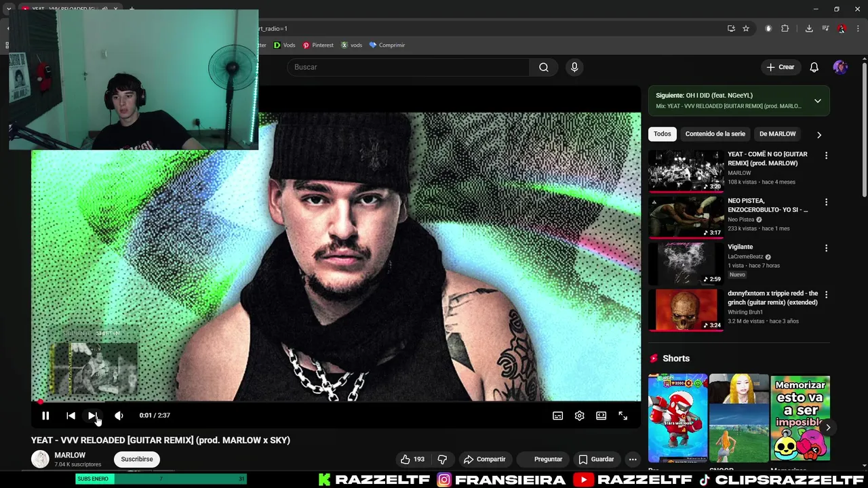Start voice search with the microphone icon
The width and height of the screenshot is (868, 488).
point(574,67)
